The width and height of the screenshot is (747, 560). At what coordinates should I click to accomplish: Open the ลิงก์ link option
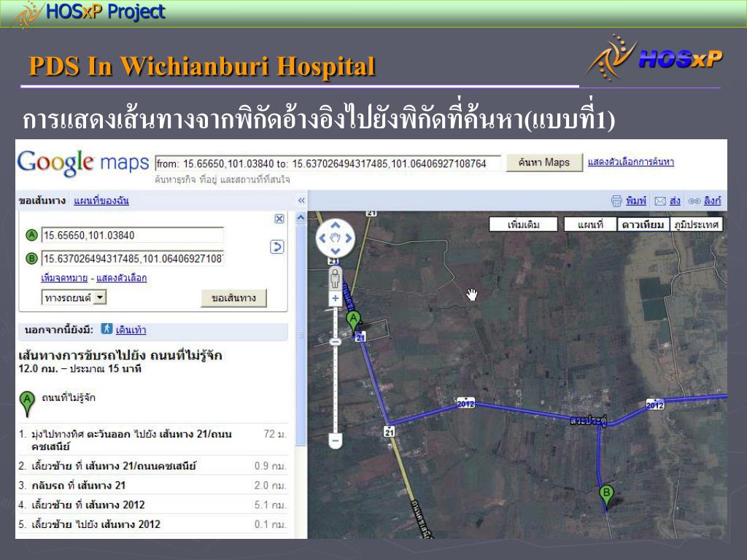point(712,201)
